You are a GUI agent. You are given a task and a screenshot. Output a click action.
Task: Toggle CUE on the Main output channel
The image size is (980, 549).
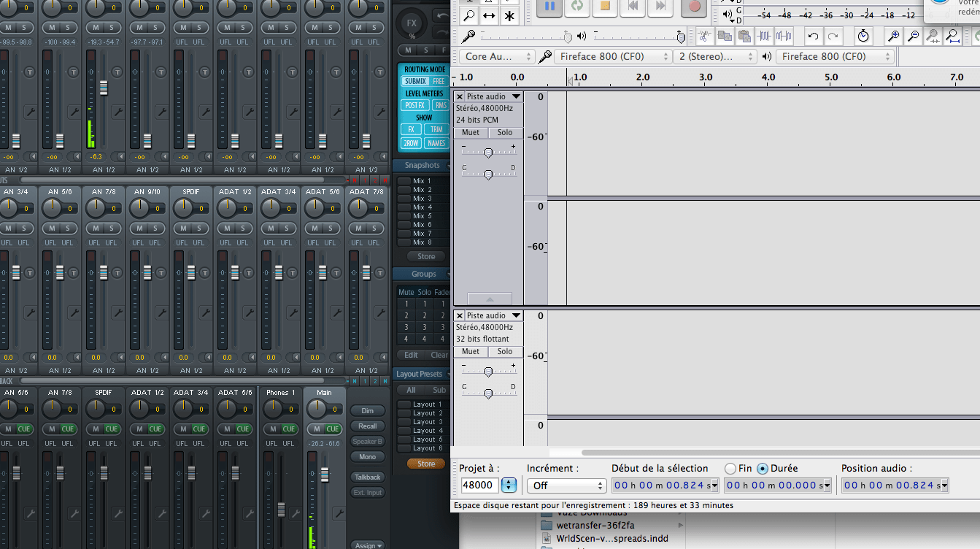click(x=332, y=429)
